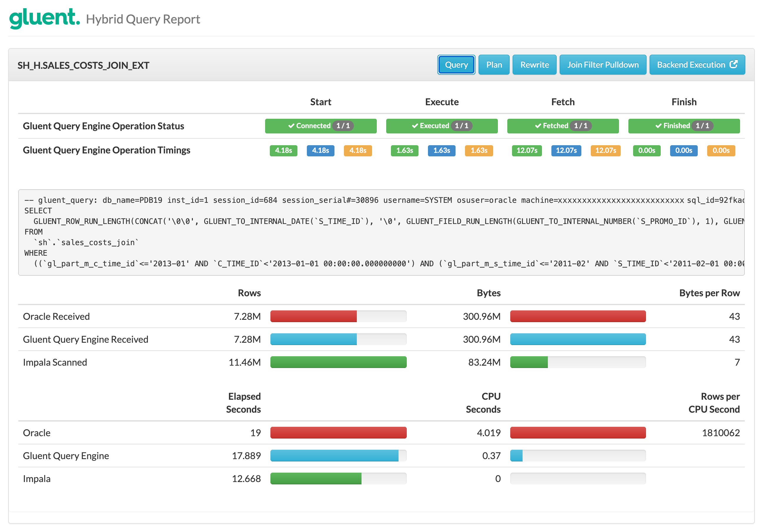Viewport: 763px width, 532px height.
Task: Click inside the SQL query text box
Action: pos(381,232)
